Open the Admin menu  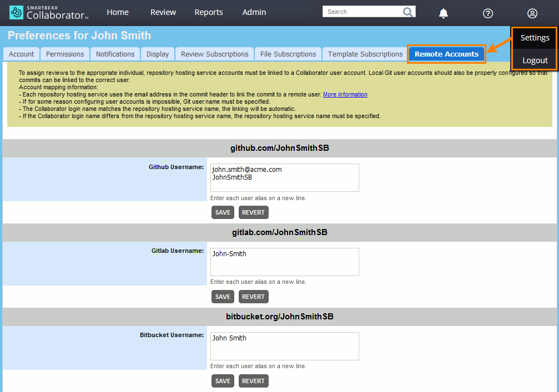tap(254, 12)
